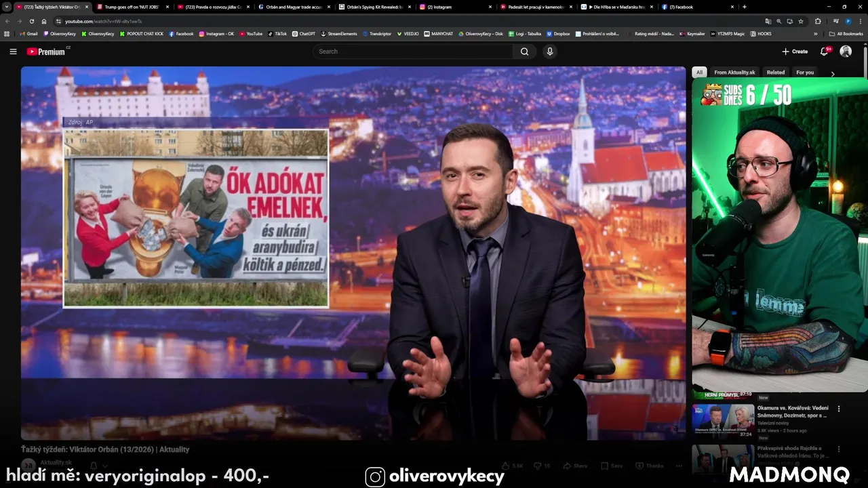
Task: Go to YouTube Premium home logo
Action: point(47,52)
